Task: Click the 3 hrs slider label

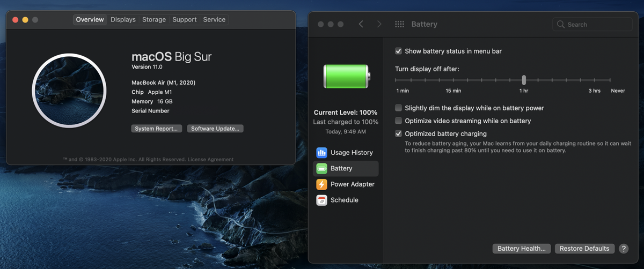Action: 594,91
